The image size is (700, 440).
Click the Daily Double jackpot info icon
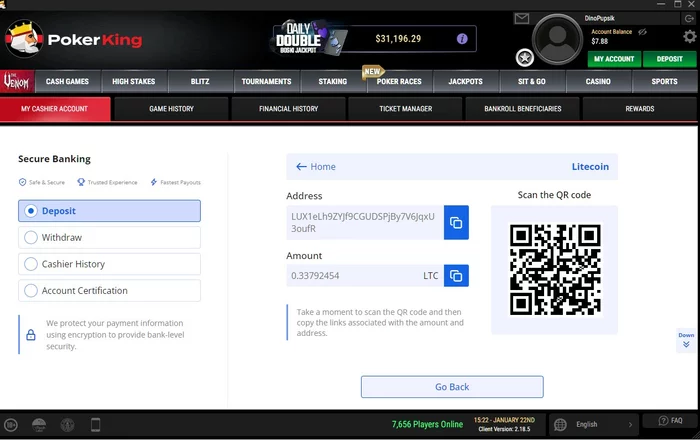click(462, 39)
